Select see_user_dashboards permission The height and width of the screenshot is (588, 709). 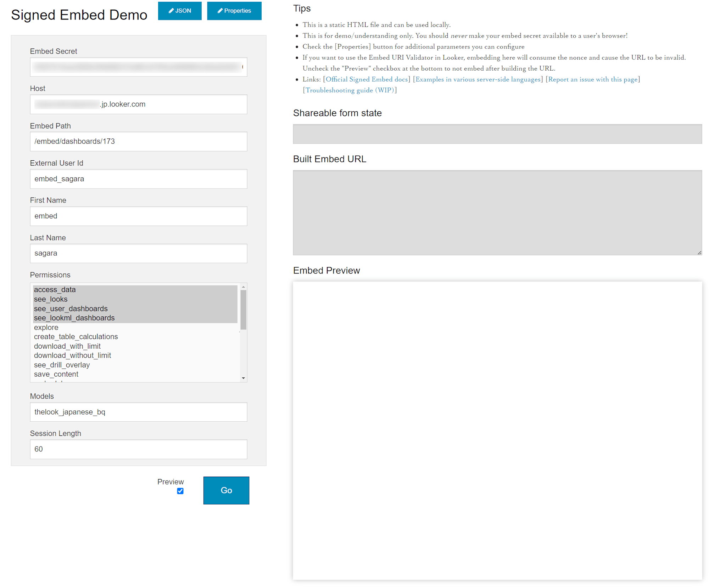[x=135, y=309]
